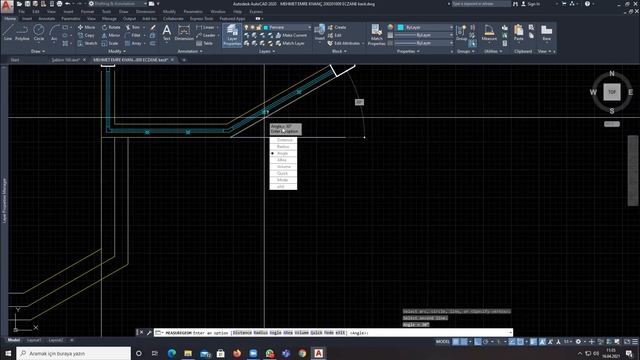Click the TOP face of ViewCube

click(x=611, y=92)
